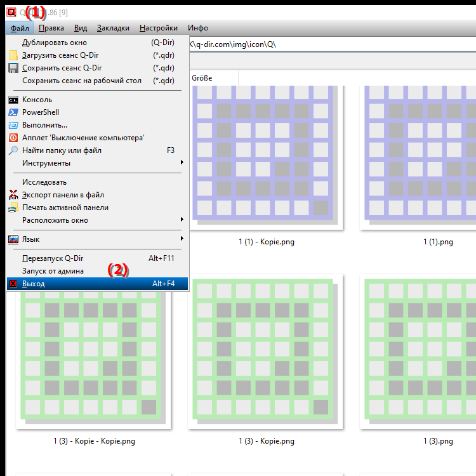Choose Дублировать окно from the menu
Screen dimensions: 476x476
pos(97,43)
